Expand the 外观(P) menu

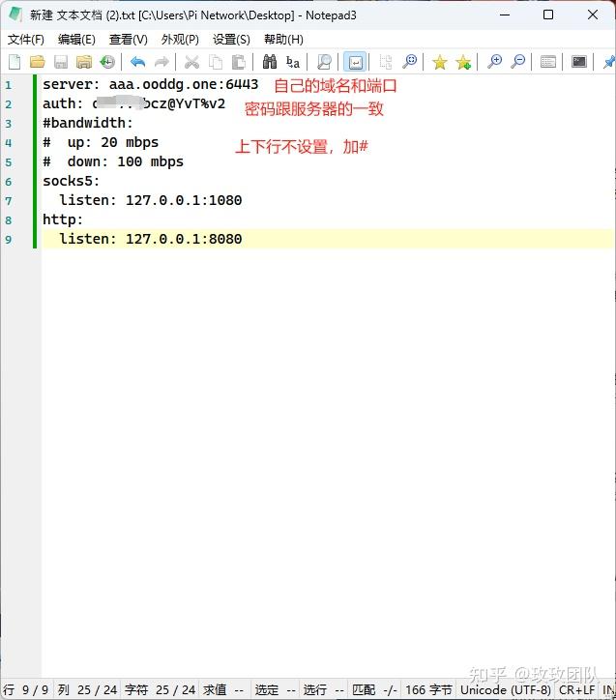[x=179, y=40]
